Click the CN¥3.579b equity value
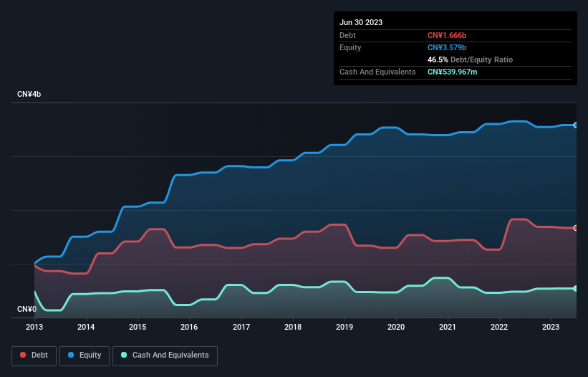This screenshot has height=377, width=588. [x=447, y=47]
